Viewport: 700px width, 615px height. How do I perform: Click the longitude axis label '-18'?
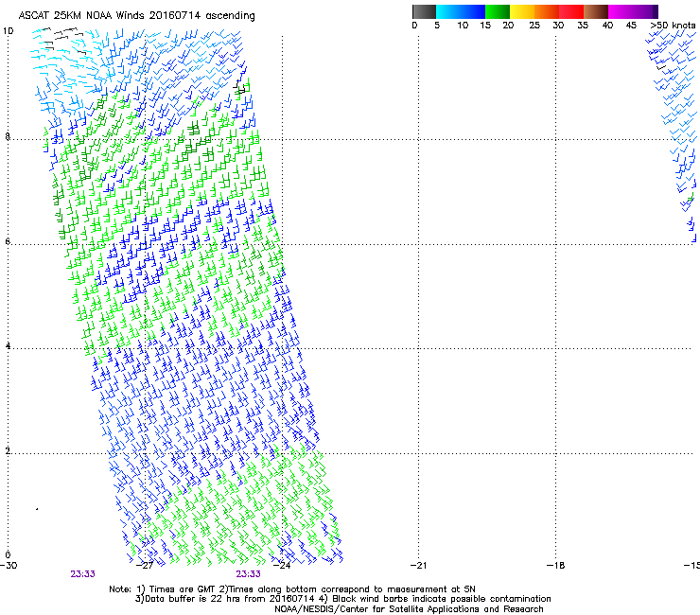click(x=556, y=566)
